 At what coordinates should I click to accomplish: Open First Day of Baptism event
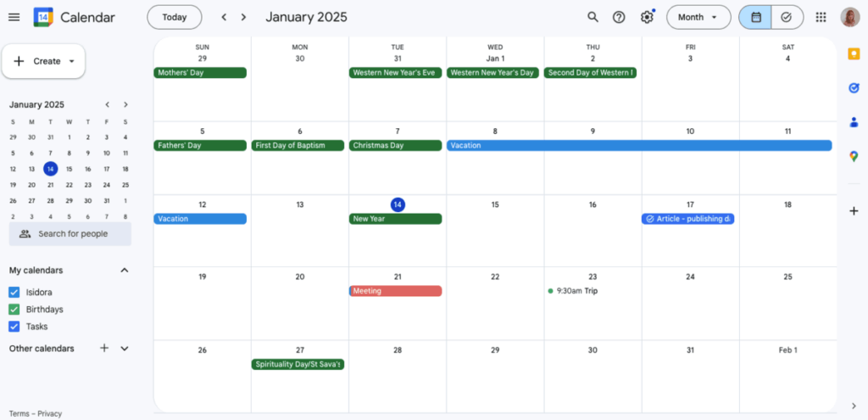click(298, 145)
